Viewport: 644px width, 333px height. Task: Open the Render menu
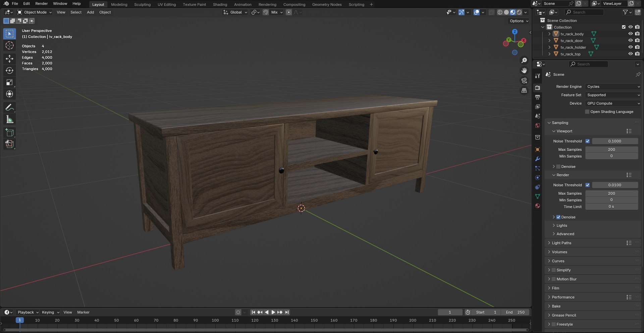[x=42, y=4]
